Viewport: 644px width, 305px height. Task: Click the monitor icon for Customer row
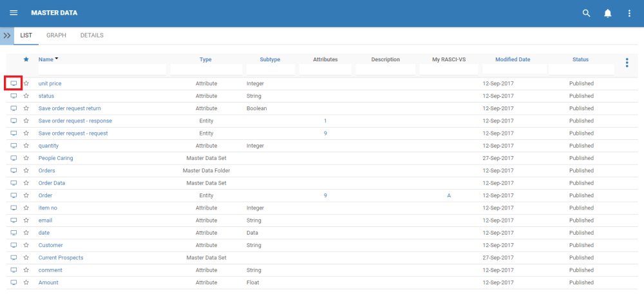(14, 245)
